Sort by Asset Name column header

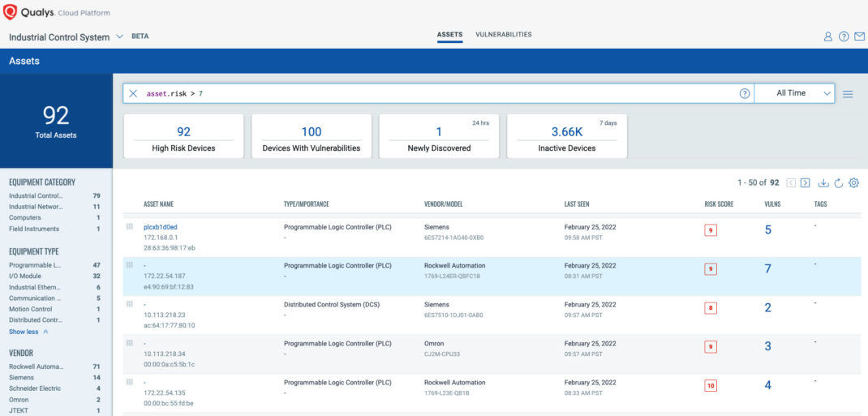click(158, 204)
